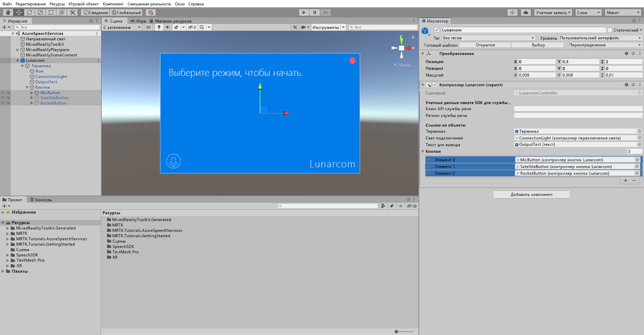The width and height of the screenshot is (644, 335).
Task: Click the favorites star in Project toolbar
Action: click(x=401, y=206)
